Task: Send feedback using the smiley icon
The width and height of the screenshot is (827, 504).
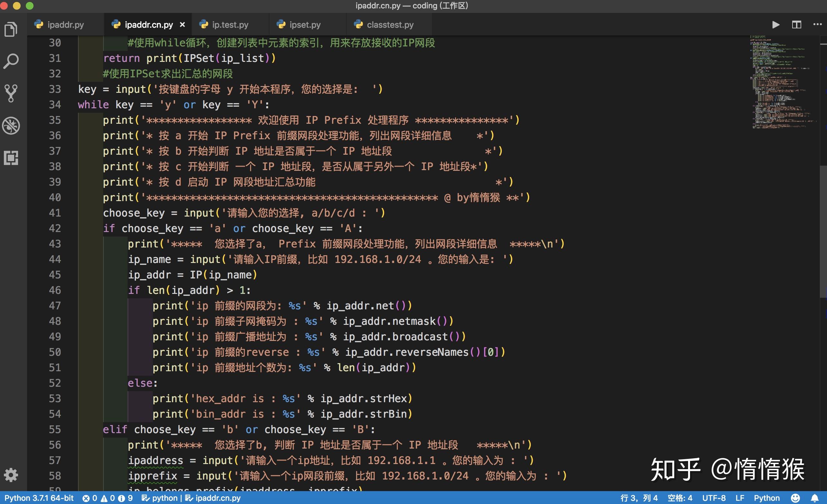Action: click(796, 498)
